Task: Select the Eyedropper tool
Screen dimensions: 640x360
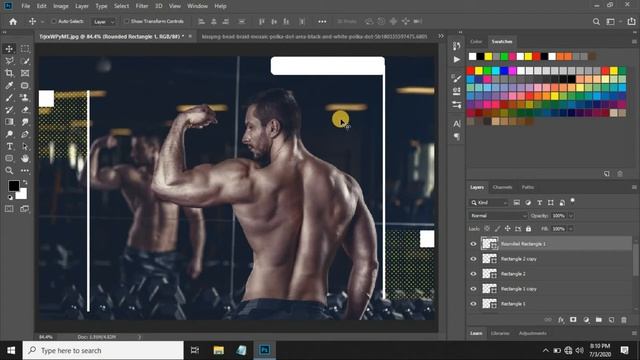Action: click(9, 85)
